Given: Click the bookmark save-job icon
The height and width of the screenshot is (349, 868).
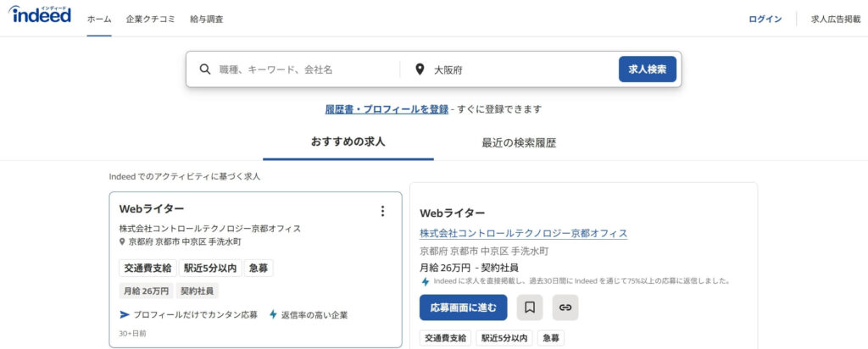Looking at the screenshot, I should 530,307.
